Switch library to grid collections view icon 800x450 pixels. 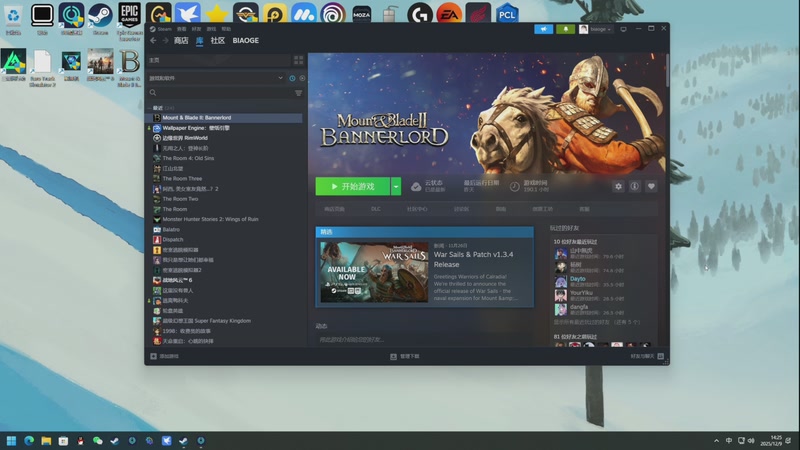298,60
